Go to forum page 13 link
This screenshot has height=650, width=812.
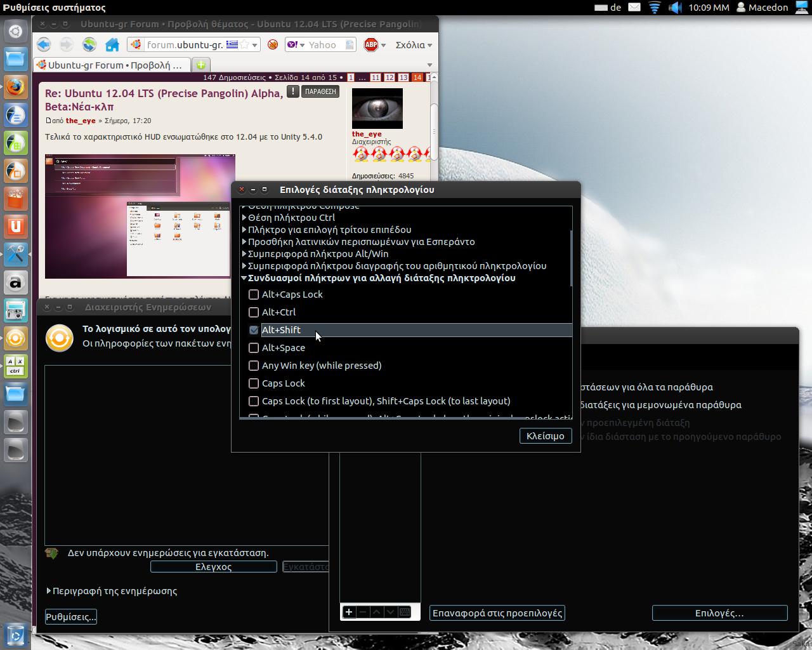coord(403,77)
